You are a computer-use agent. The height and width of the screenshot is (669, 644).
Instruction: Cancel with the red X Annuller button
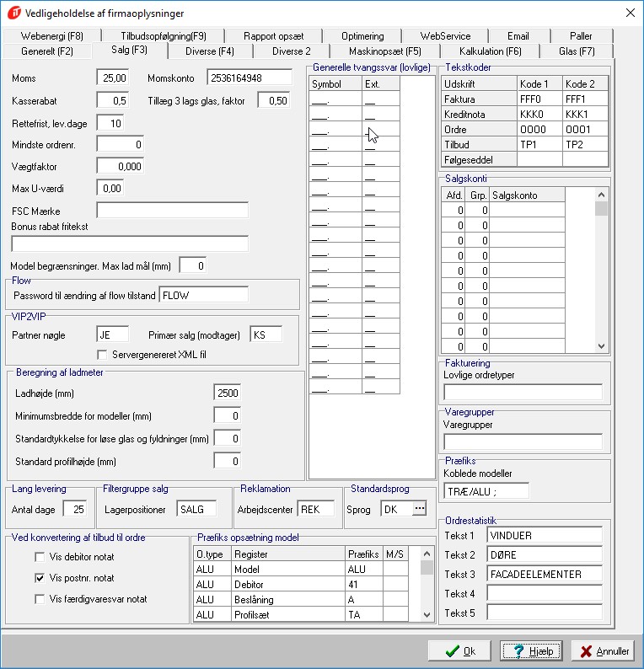(x=603, y=650)
